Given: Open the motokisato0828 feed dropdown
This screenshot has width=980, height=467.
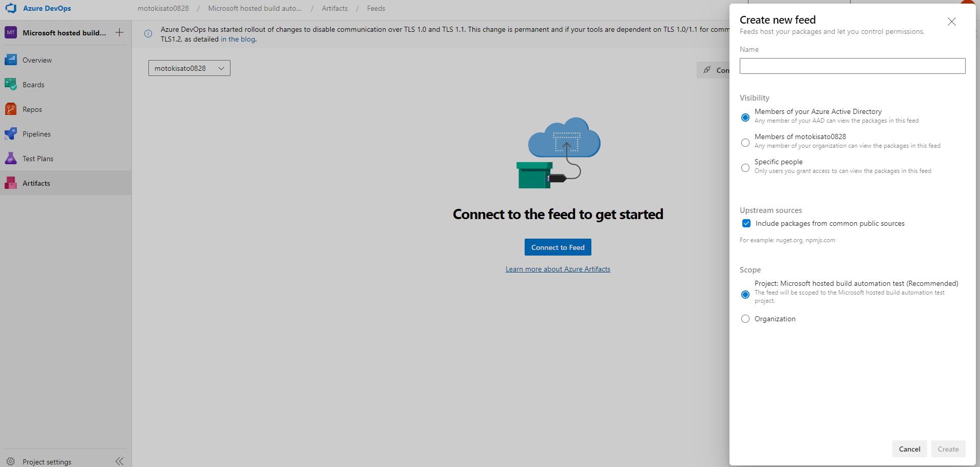Looking at the screenshot, I should tap(189, 68).
